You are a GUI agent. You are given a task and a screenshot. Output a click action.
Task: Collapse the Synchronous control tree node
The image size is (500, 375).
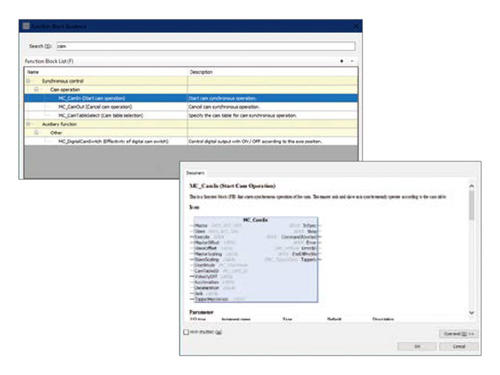pyautogui.click(x=28, y=81)
